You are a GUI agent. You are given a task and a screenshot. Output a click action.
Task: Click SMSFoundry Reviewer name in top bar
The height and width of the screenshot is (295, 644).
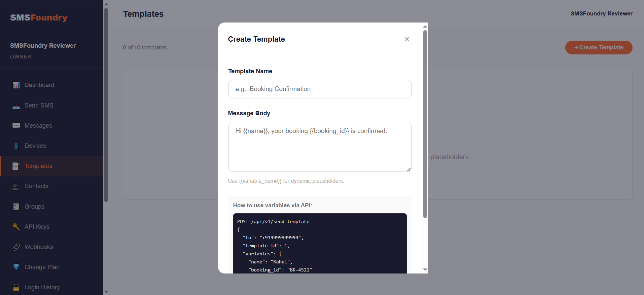[x=602, y=13]
